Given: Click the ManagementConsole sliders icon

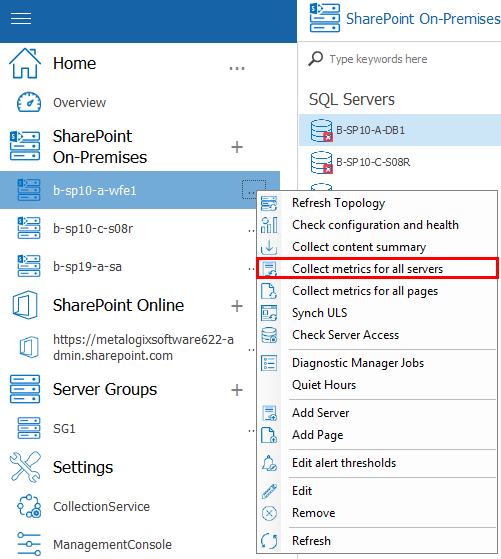Looking at the screenshot, I should pos(29,544).
